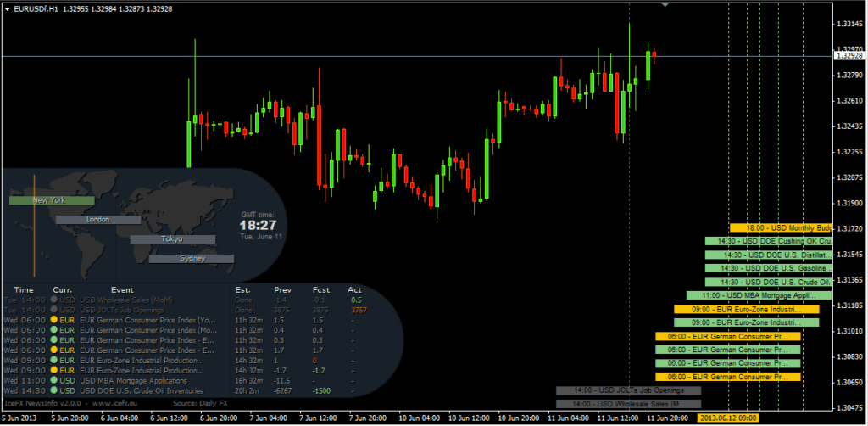Click green '09:00 - EUR Euro-Zone Industri…' label

click(x=747, y=322)
